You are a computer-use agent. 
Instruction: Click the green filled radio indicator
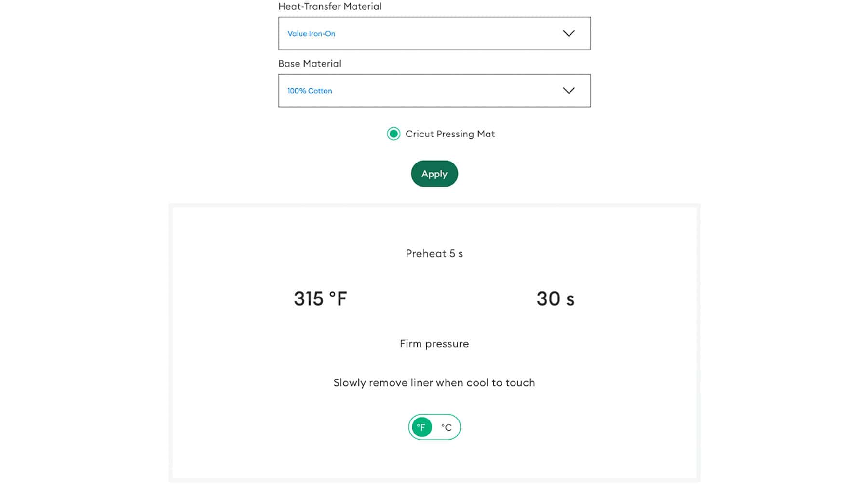click(x=394, y=134)
